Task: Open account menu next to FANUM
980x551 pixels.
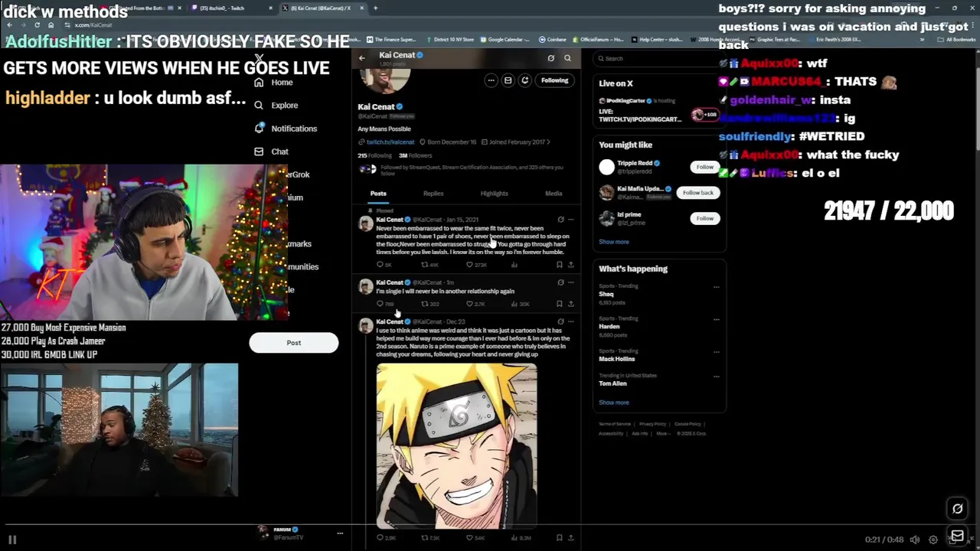Action: tap(340, 533)
